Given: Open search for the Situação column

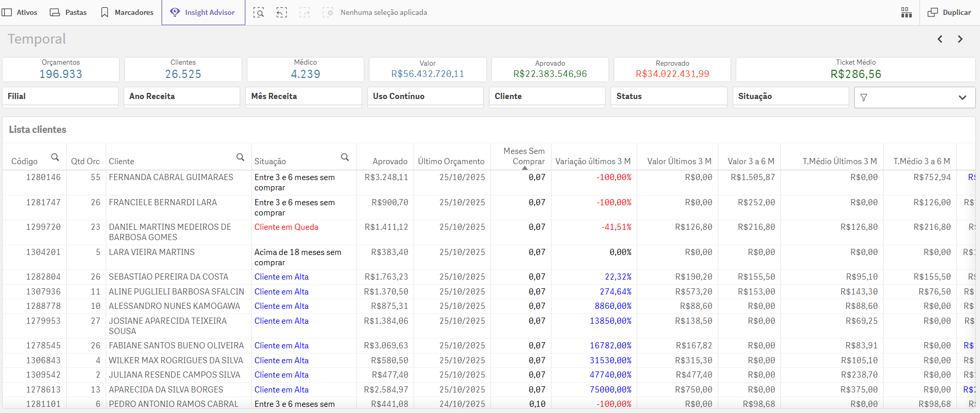Looking at the screenshot, I should [345, 158].
